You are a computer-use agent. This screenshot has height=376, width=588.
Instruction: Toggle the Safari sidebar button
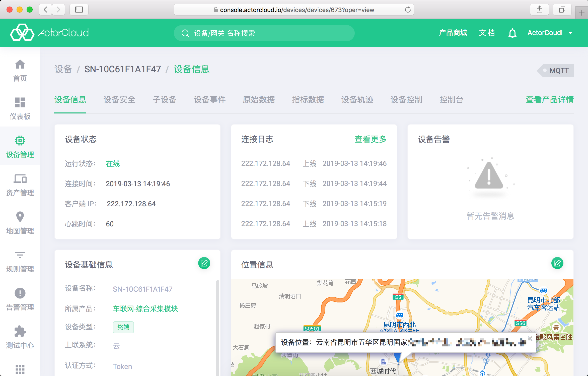pos(79,10)
